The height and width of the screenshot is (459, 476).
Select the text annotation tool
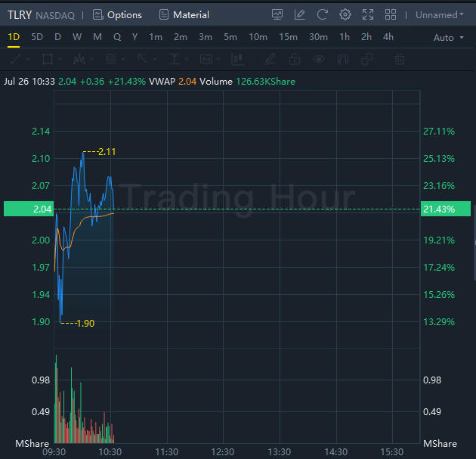(x=206, y=59)
